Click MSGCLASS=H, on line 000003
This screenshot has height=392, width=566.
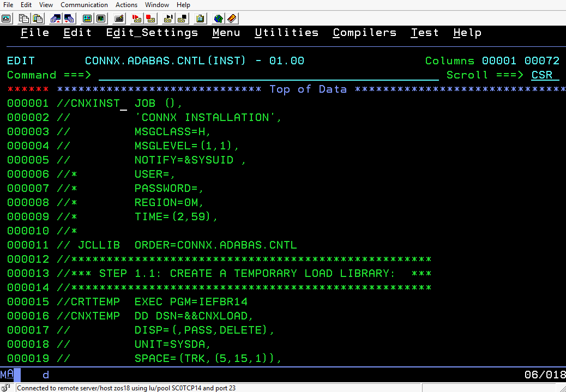coord(172,131)
